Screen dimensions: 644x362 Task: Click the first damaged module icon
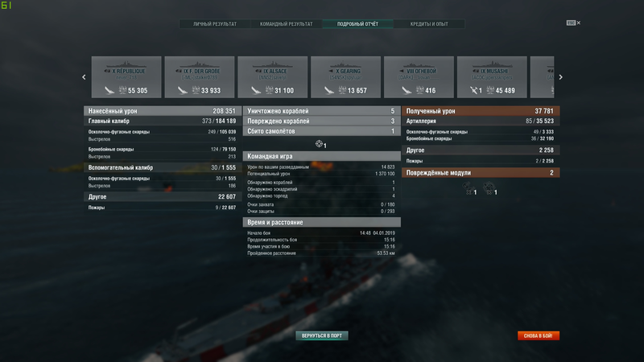(x=468, y=188)
